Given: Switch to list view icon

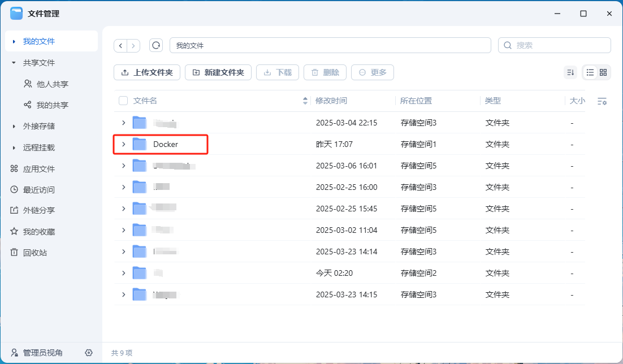Looking at the screenshot, I should pyautogui.click(x=590, y=72).
